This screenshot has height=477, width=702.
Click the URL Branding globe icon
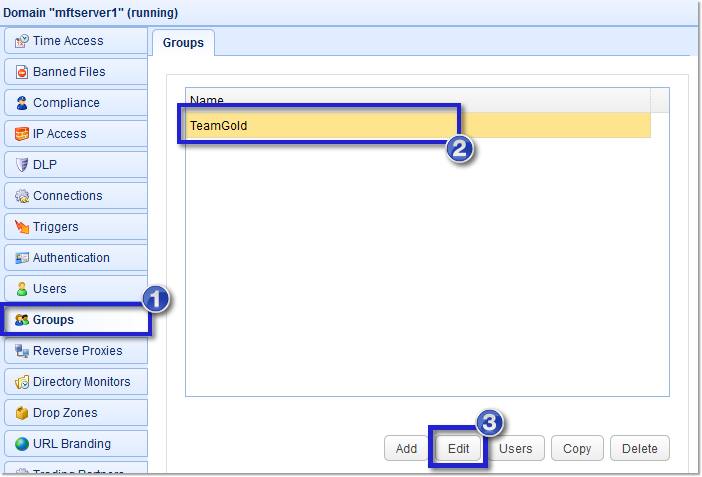tap(21, 444)
